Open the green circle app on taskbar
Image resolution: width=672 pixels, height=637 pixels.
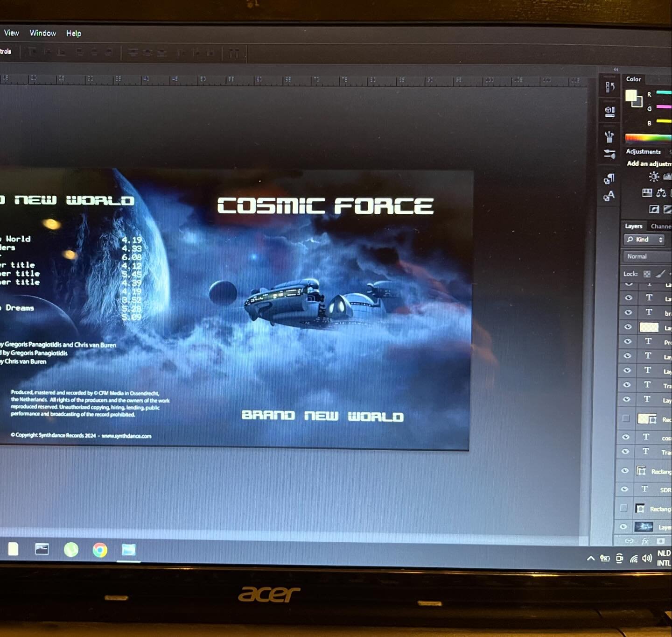71,550
